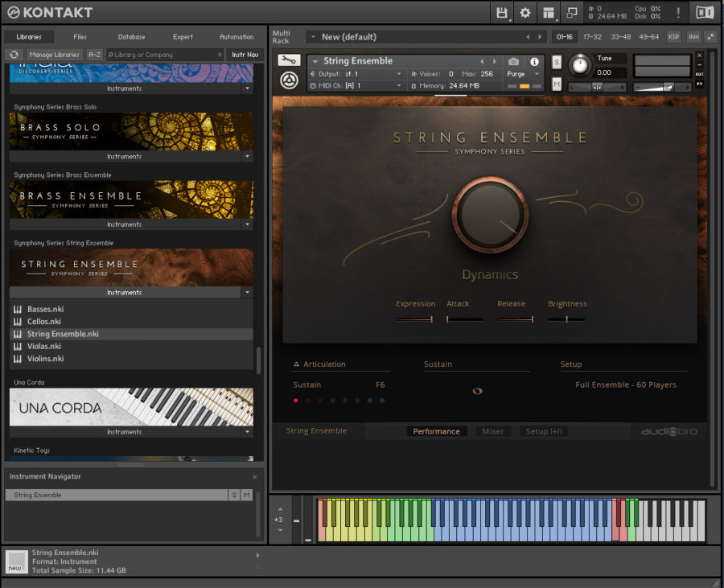Solo the String Ensemble instrument
724x588 pixels.
pos(557,62)
